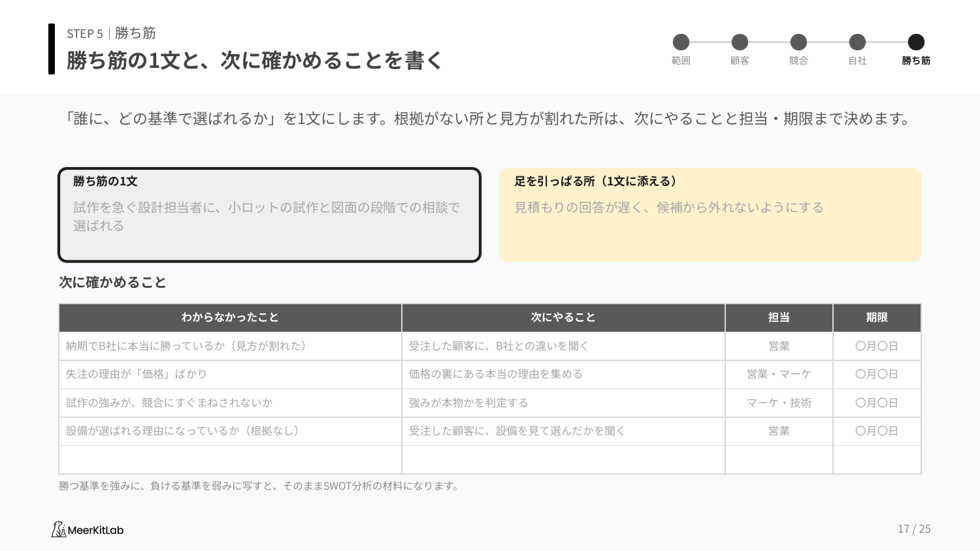Select cell 価格の裏にある本当の理由を集める
The height and width of the screenshot is (551, 980).
click(563, 374)
